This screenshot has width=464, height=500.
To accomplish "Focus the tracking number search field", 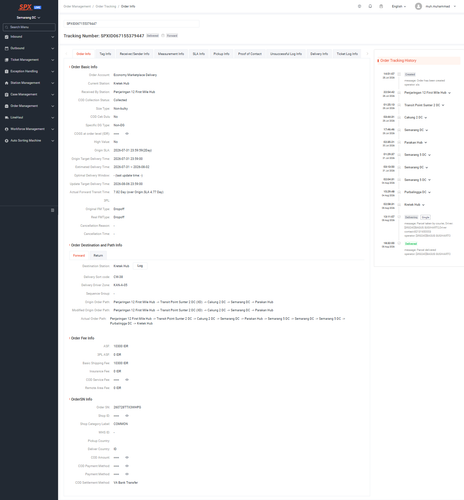I will click(x=132, y=24).
